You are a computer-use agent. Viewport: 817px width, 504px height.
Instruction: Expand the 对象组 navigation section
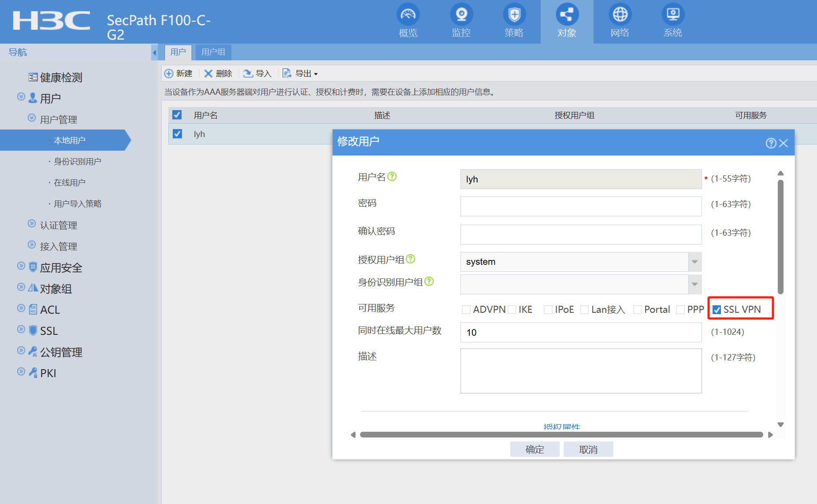21,287
